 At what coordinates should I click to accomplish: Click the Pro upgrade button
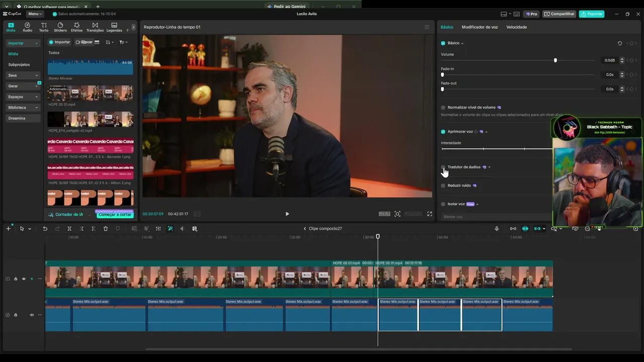[x=531, y=14]
